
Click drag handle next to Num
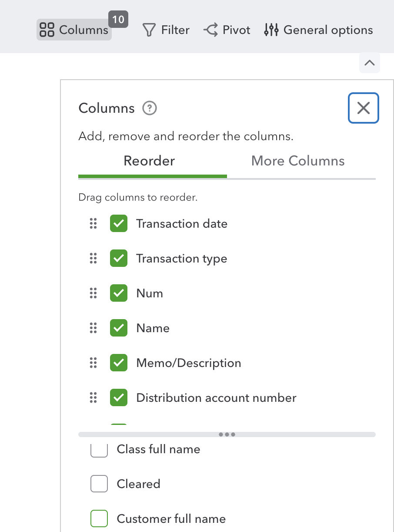coord(93,293)
